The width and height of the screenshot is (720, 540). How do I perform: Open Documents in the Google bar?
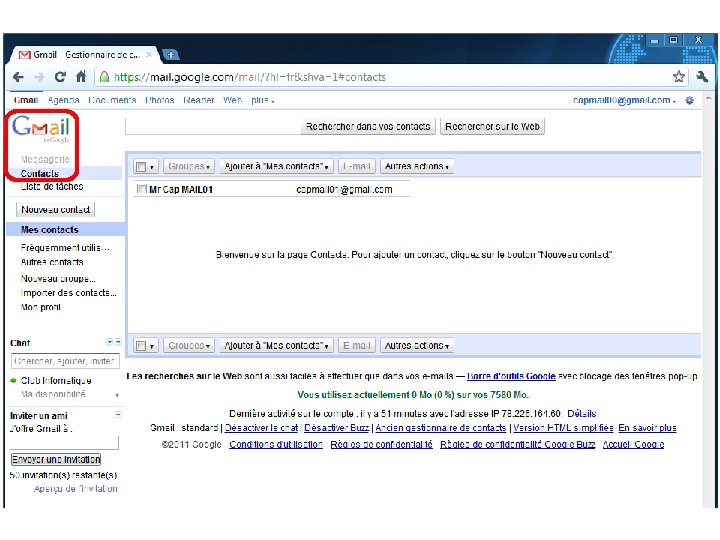tap(112, 100)
